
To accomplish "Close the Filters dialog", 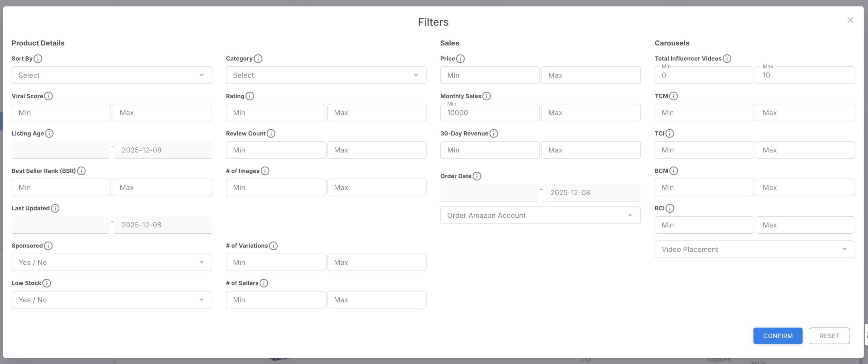I will pyautogui.click(x=850, y=20).
